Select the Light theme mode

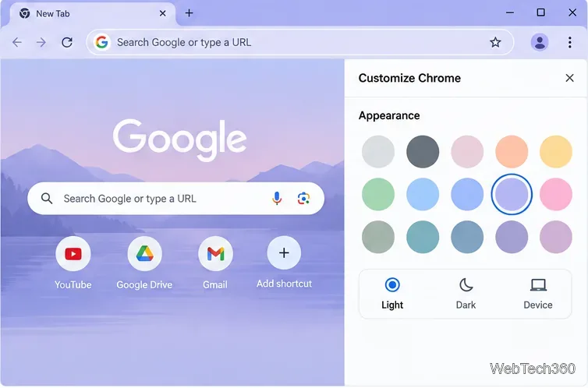[392, 294]
